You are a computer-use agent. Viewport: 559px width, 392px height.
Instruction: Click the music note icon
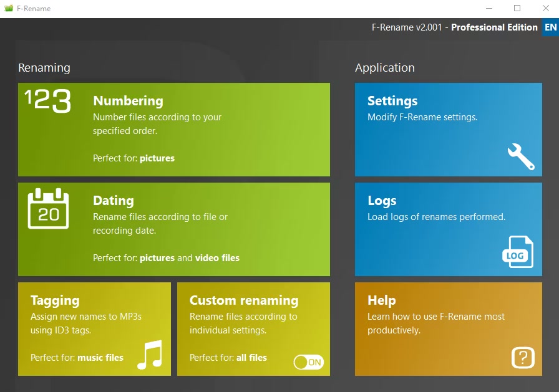click(x=150, y=355)
